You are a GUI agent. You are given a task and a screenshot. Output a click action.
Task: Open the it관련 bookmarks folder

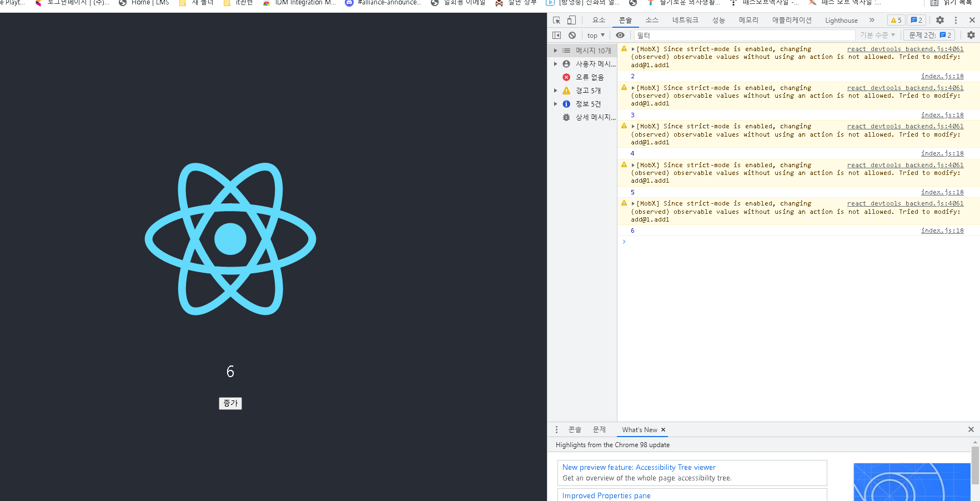(x=238, y=3)
